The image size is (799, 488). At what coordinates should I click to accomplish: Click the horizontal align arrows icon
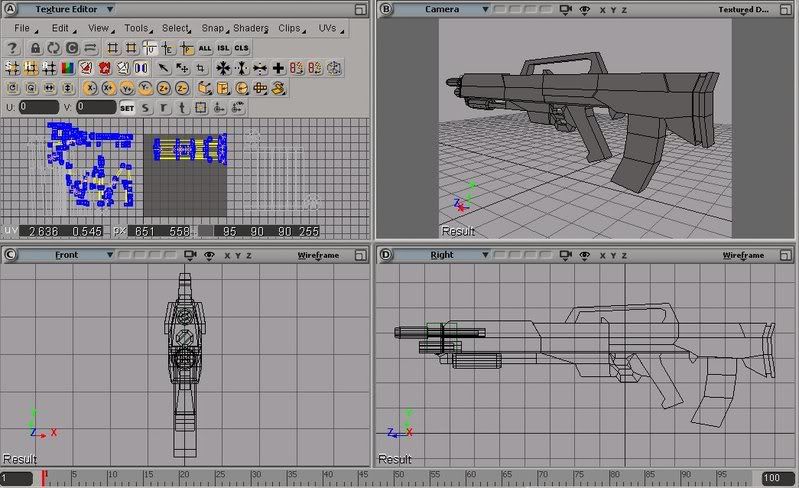point(260,68)
